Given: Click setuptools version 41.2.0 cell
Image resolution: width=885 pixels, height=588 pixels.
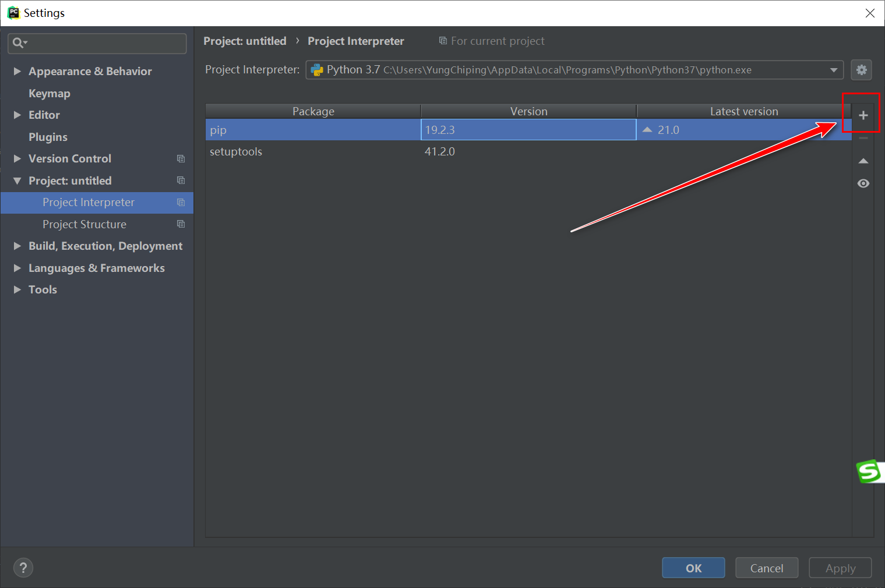Looking at the screenshot, I should (x=528, y=151).
